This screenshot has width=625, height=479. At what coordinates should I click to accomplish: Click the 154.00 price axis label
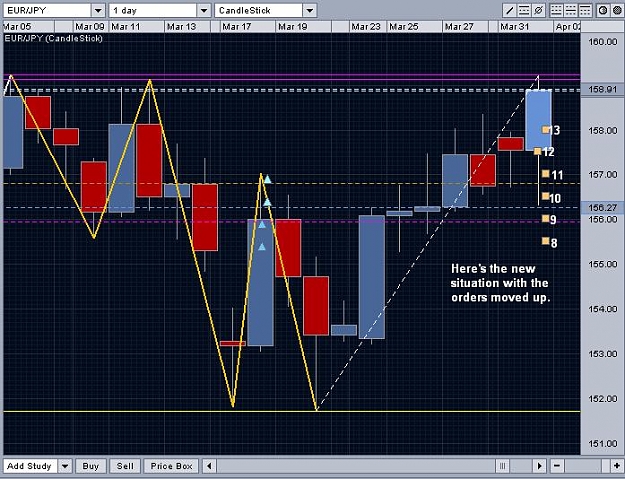603,309
